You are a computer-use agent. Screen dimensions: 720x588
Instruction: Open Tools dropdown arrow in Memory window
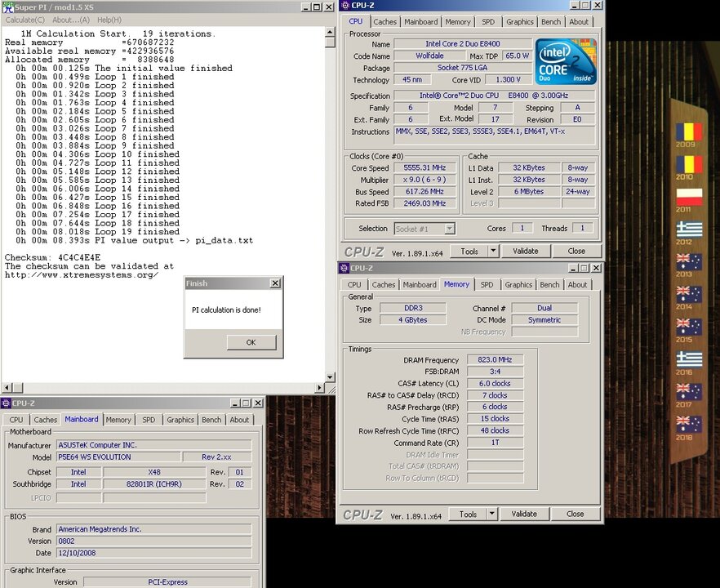tap(491, 514)
